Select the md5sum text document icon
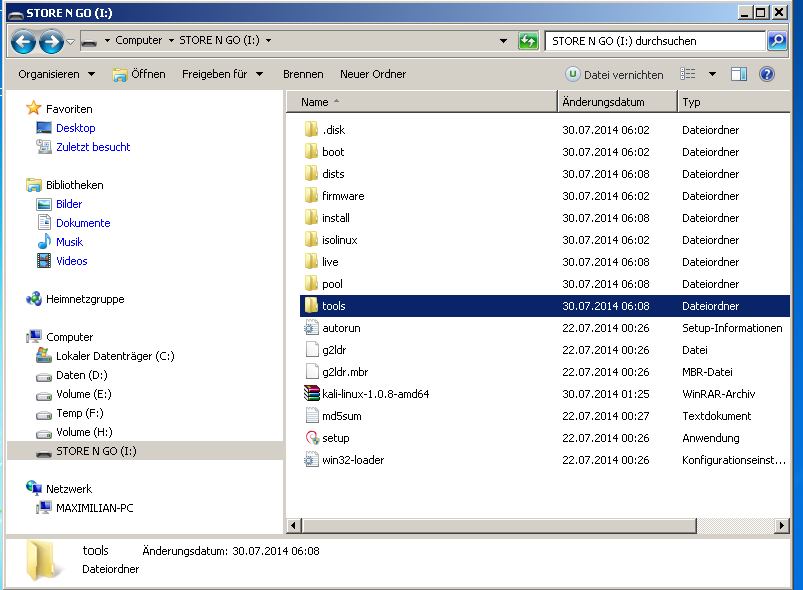Viewport: 803px width, 590px height. coord(311,416)
